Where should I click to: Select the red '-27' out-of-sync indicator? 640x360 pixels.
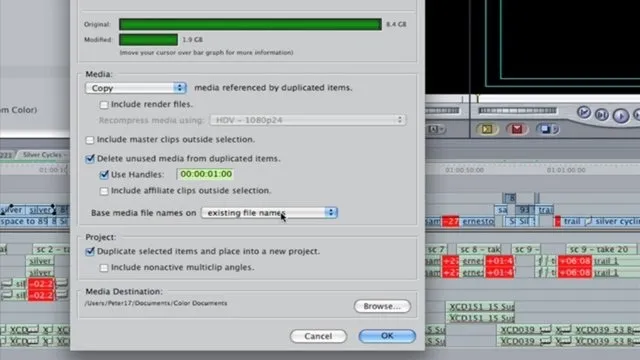click(451, 222)
